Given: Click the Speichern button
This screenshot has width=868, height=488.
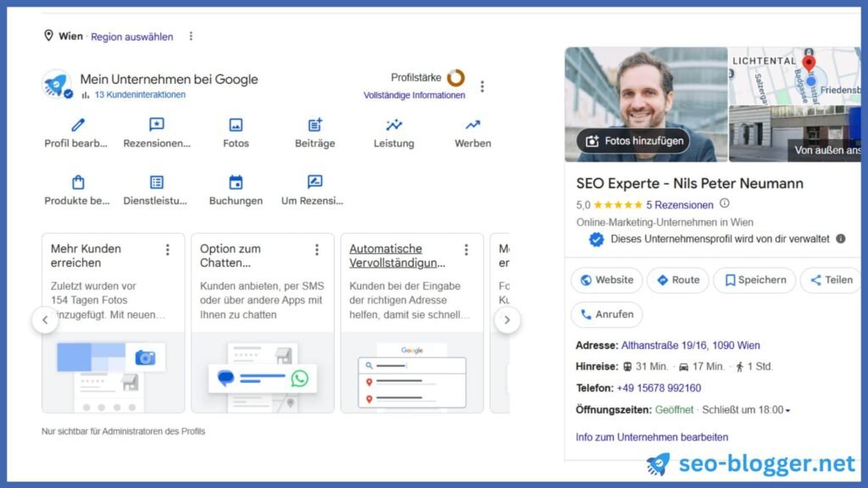Looking at the screenshot, I should (x=755, y=280).
